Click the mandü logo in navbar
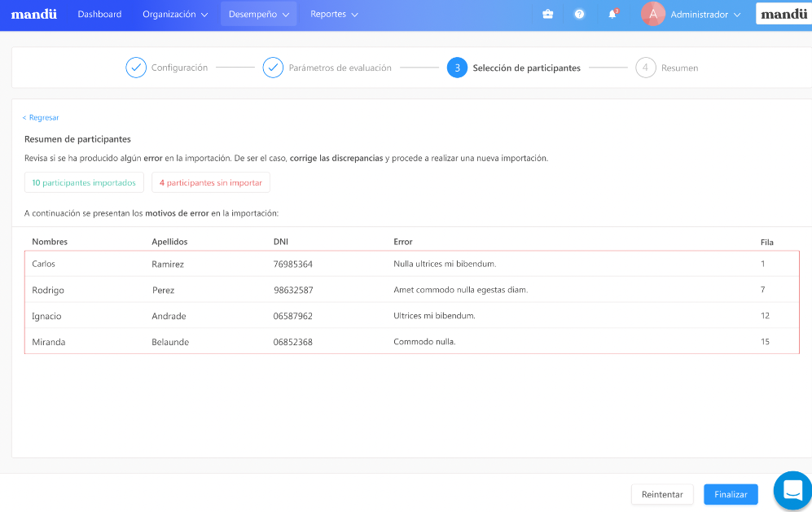The width and height of the screenshot is (812, 512). pyautogui.click(x=33, y=15)
